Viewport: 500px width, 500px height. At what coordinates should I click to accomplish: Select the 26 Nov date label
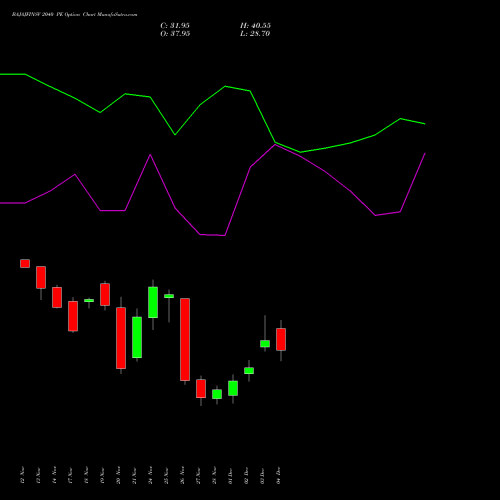point(182,475)
